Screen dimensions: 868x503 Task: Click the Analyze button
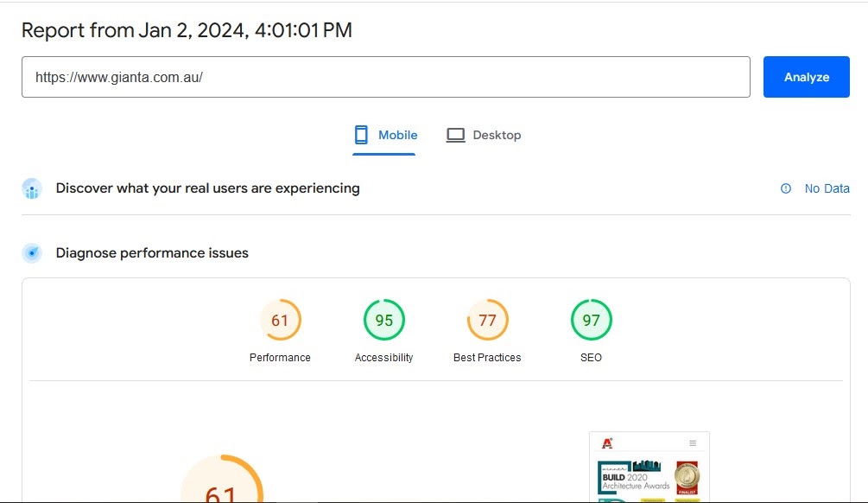point(806,77)
